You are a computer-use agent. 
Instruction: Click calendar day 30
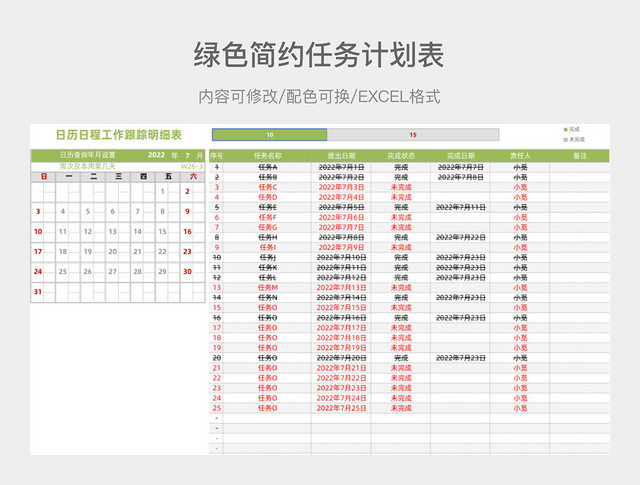[x=187, y=271]
